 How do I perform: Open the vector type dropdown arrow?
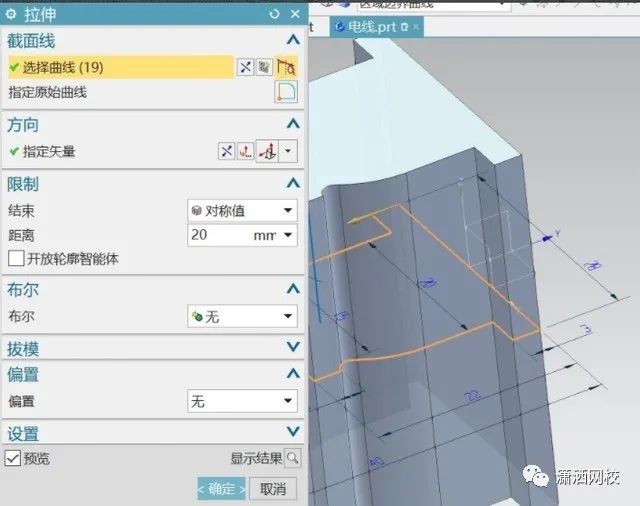(x=288, y=151)
